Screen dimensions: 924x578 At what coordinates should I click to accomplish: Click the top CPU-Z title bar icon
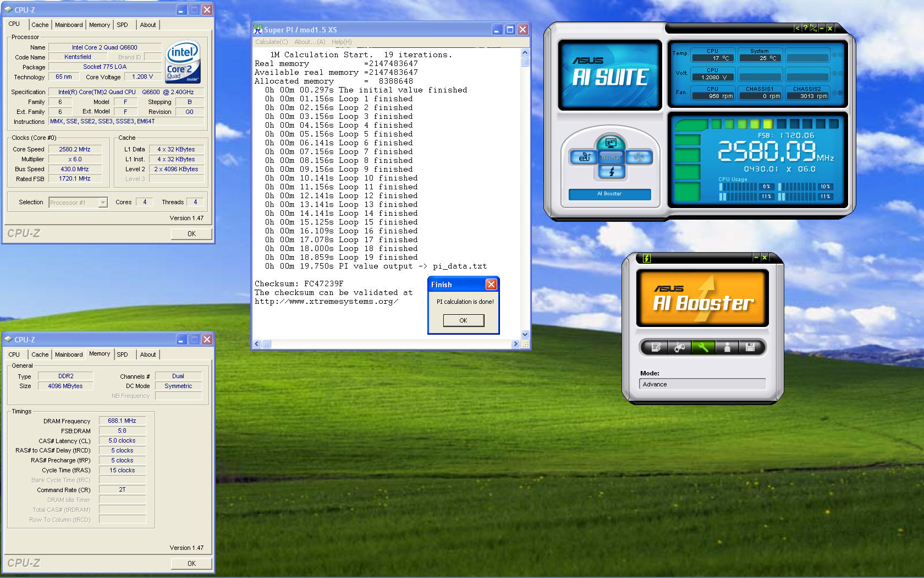tap(8, 9)
